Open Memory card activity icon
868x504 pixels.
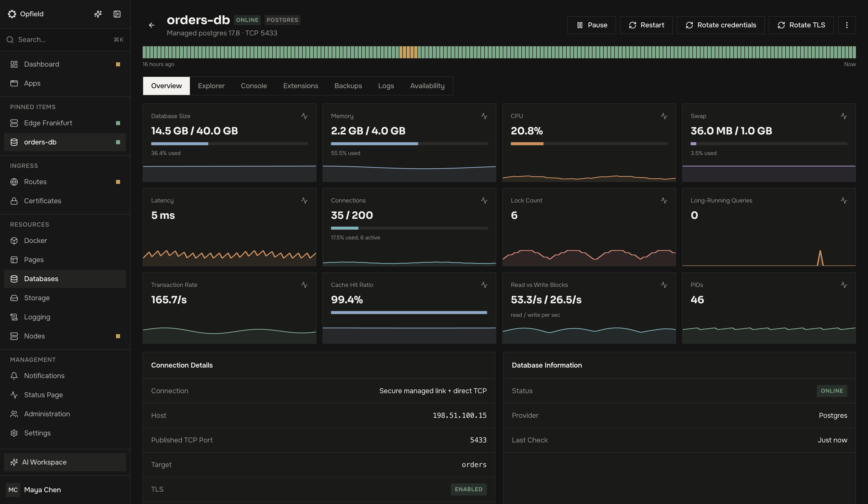(484, 116)
